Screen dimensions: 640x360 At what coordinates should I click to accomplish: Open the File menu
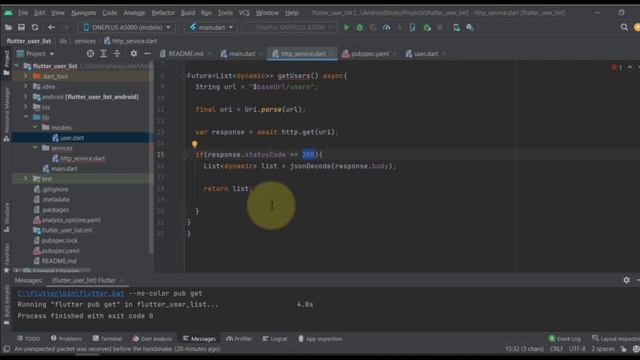[x=23, y=13]
